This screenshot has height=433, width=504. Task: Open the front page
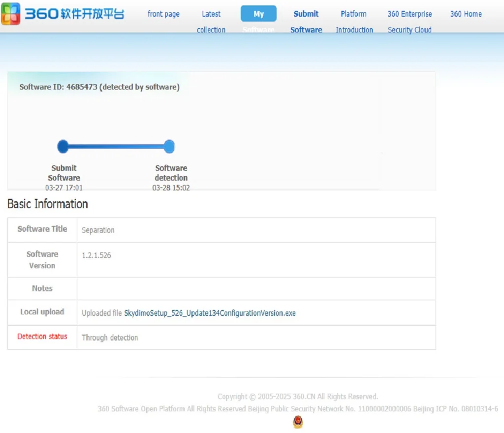pos(164,14)
